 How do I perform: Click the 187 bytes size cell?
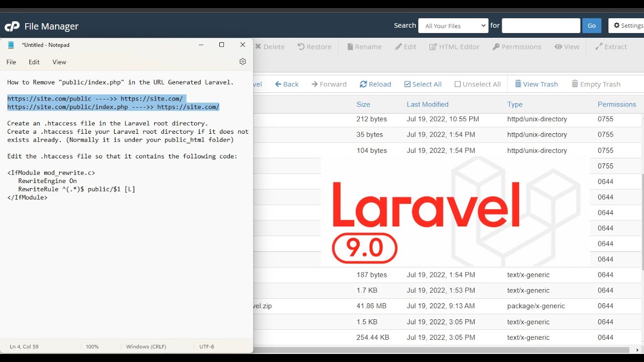pyautogui.click(x=372, y=275)
